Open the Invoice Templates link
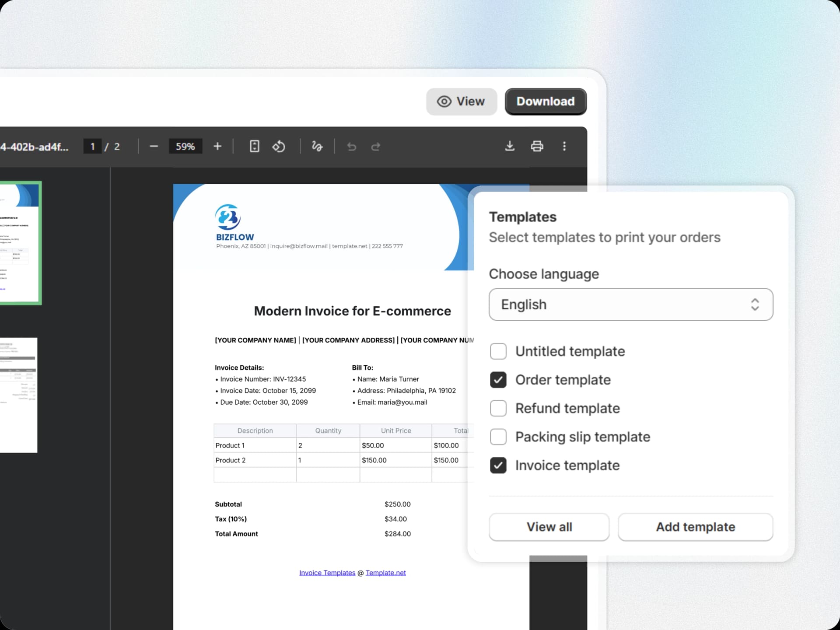This screenshot has width=840, height=630. [x=327, y=572]
